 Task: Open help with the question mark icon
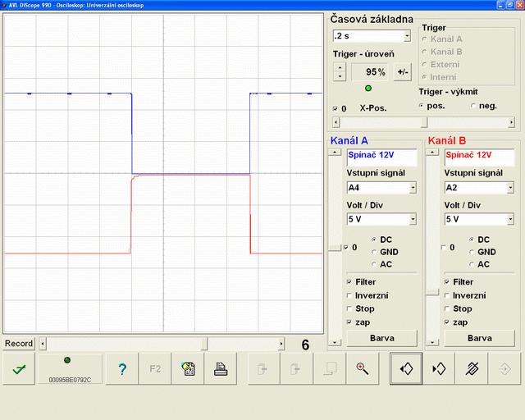pyautogui.click(x=122, y=369)
